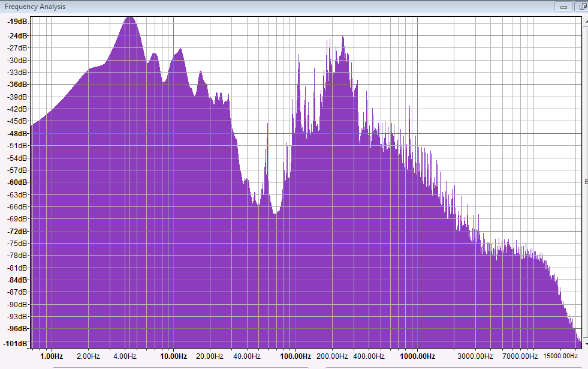The width and height of the screenshot is (588, 369).
Task: Click the 10.00Hz label on frequency axis
Action: [x=171, y=356]
